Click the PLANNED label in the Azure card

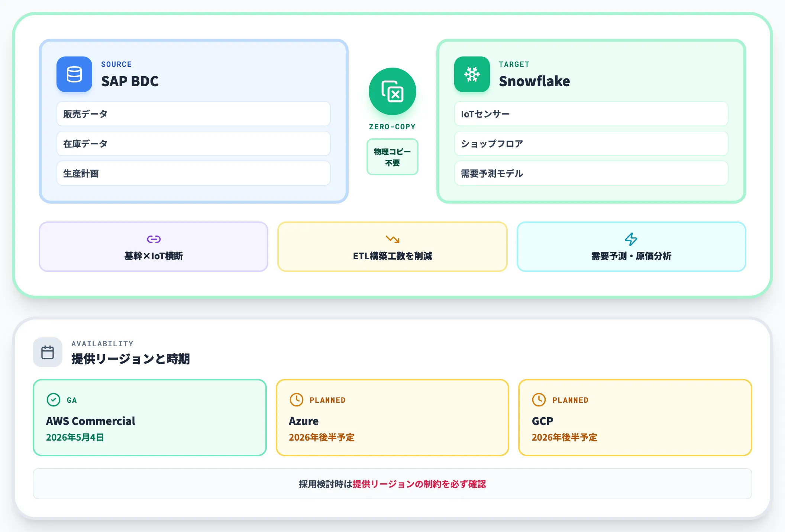tap(327, 400)
